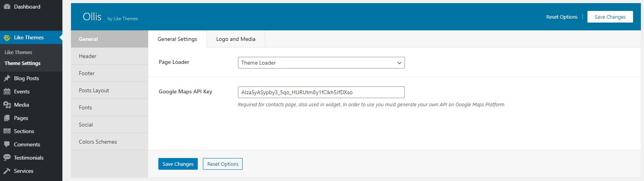Click the Comments bubble icon

[7, 144]
